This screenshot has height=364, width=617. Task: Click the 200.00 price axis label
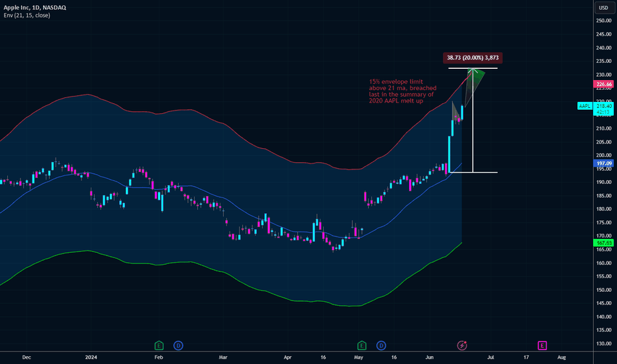click(x=604, y=155)
